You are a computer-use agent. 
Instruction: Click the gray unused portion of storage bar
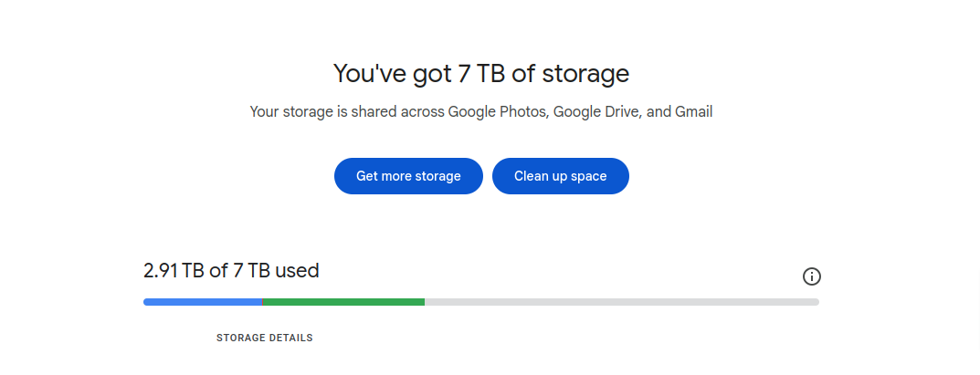622,302
